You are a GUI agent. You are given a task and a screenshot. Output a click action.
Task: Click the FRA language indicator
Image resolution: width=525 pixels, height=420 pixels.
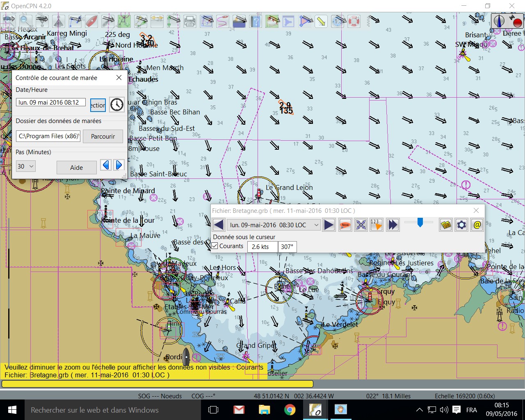[472, 410]
